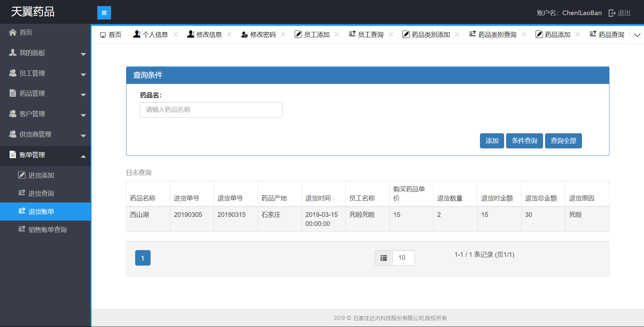This screenshot has width=644, height=327.
Task: Click the 条件查询 button
Action: [524, 141]
